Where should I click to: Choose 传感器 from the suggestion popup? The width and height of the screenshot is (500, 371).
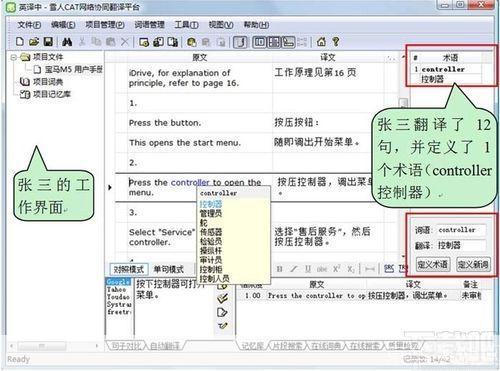tap(211, 232)
